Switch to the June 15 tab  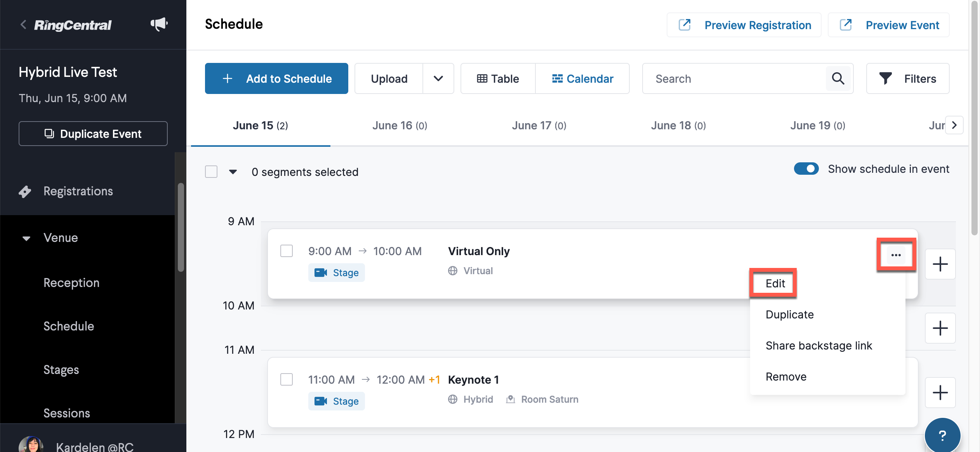[x=261, y=125]
